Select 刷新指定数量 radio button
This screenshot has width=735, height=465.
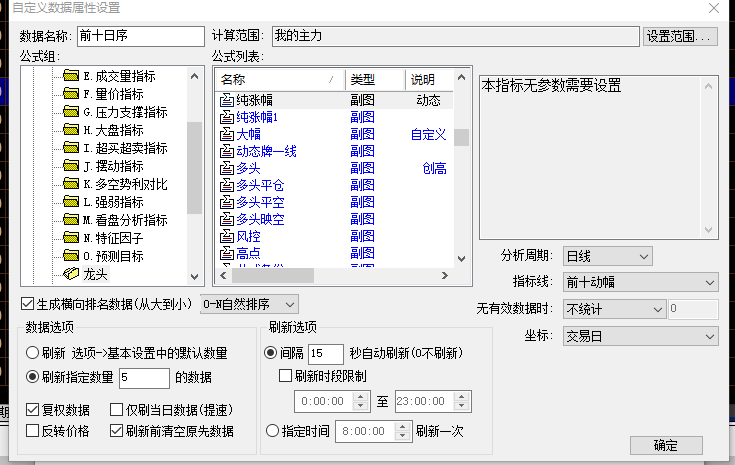coord(32,377)
